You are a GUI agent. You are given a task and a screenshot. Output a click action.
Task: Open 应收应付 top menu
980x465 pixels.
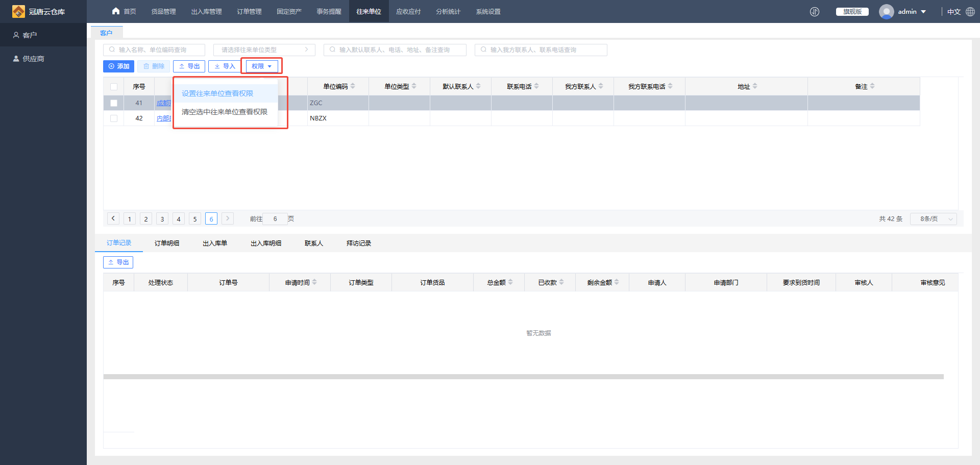pyautogui.click(x=408, y=11)
